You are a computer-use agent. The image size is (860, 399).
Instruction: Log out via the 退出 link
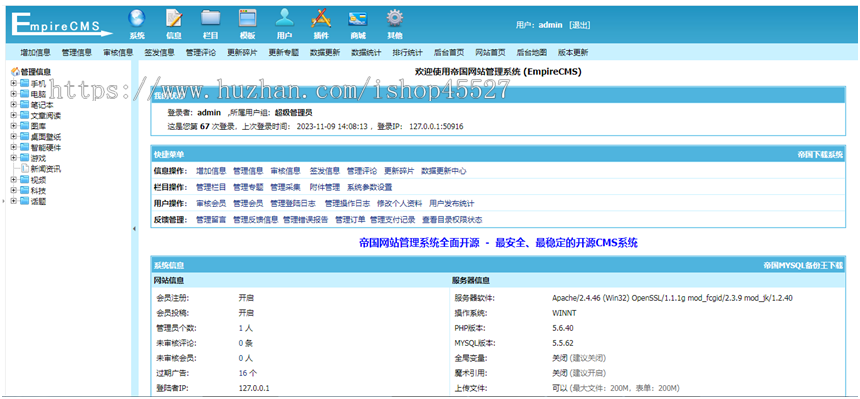click(579, 25)
